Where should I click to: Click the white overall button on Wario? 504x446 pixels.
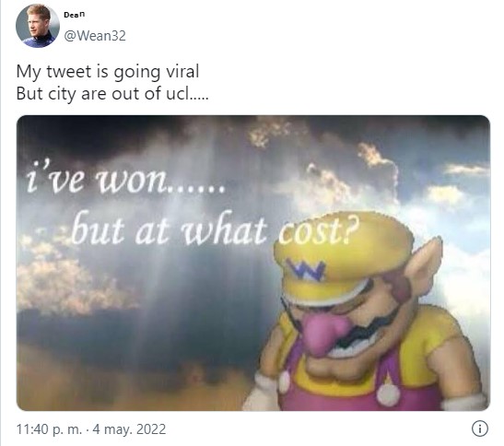tap(388, 393)
